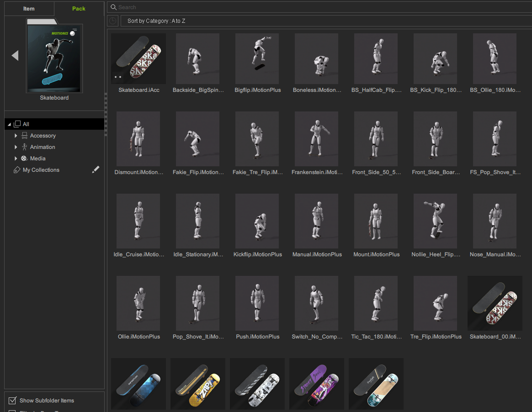Screen dimensions: 532x412
Task: Click into the Search field
Action: [x=320, y=7]
